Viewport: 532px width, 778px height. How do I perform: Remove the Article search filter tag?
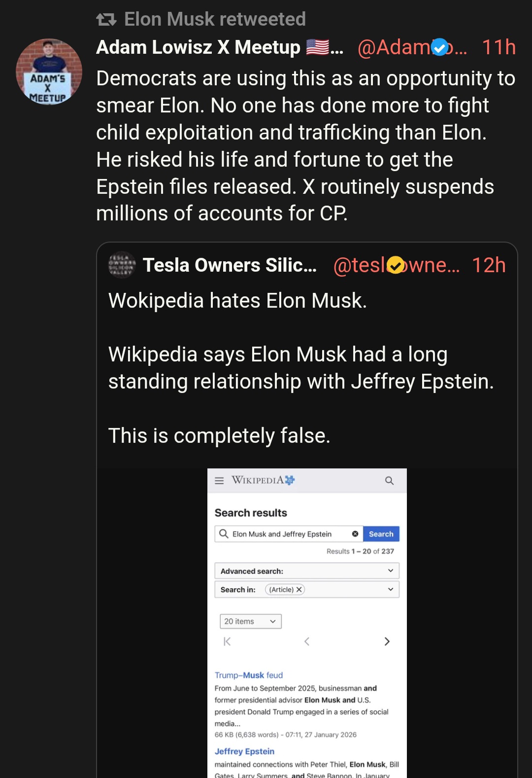point(299,590)
